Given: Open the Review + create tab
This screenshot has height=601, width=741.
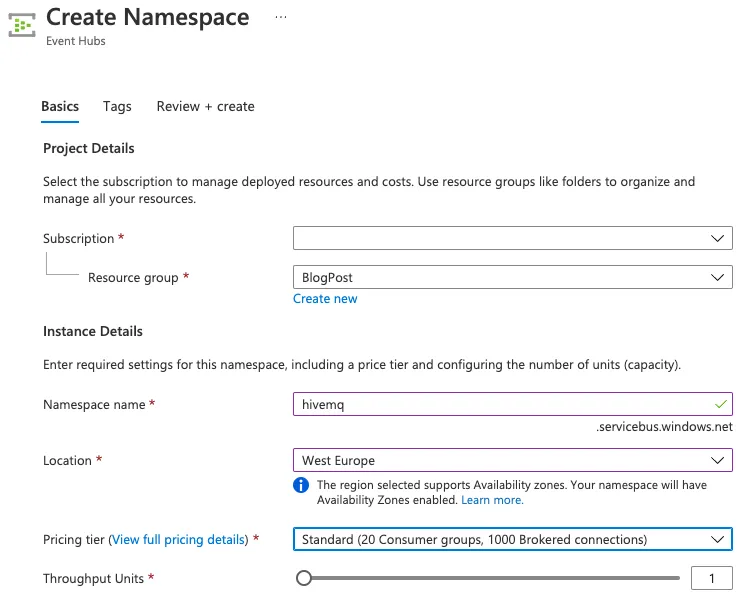Looking at the screenshot, I should click(x=206, y=106).
